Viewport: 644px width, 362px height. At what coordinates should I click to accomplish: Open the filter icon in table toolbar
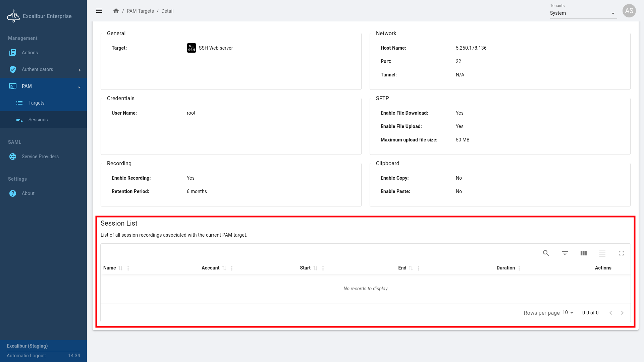click(565, 253)
